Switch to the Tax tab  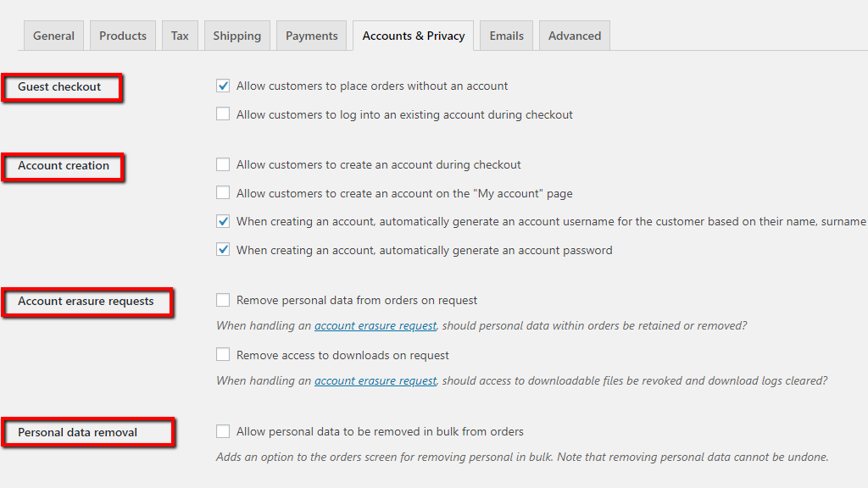[180, 36]
